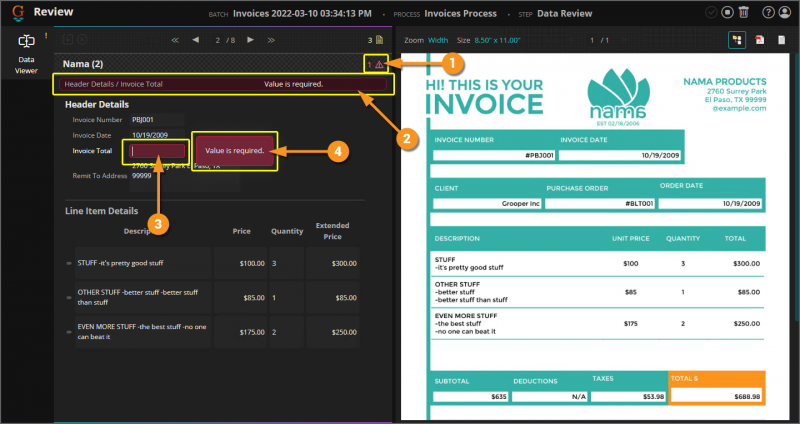
Task: Select the 'STUFF -it's pretty good stuff' description cell
Action: tap(143, 263)
